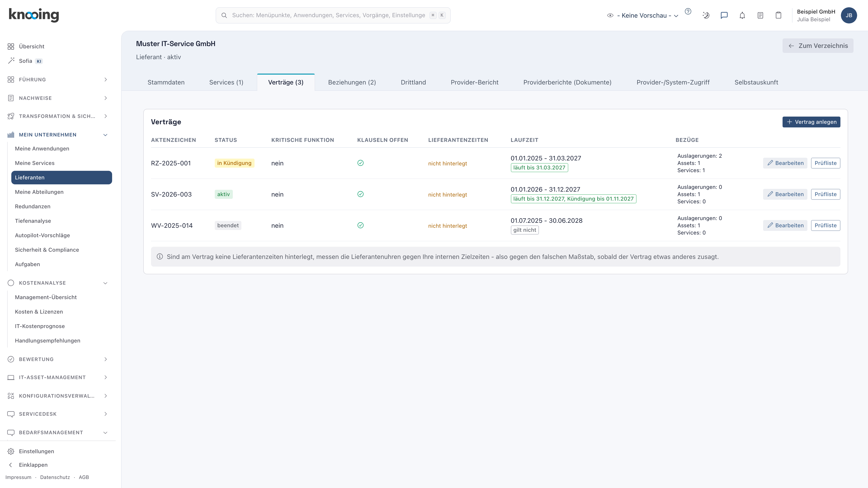Viewport: 868px width, 488px height.
Task: Expand the SERVICEDESK section
Action: (x=58, y=414)
